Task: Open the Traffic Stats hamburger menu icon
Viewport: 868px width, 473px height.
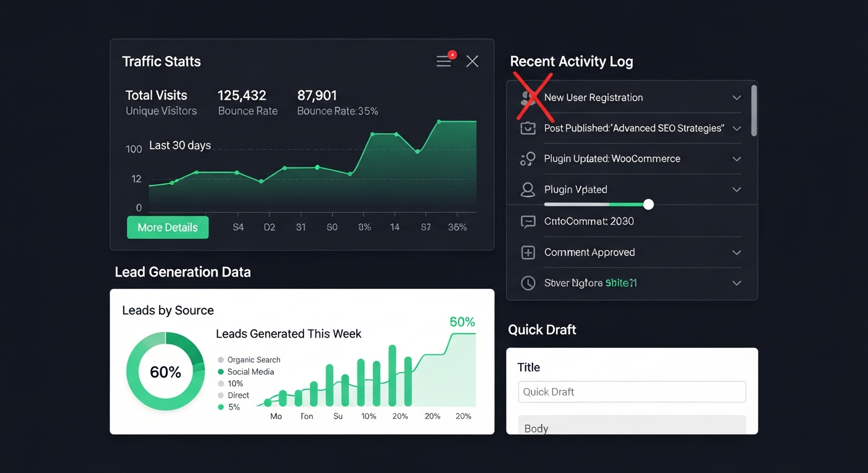Action: [444, 61]
